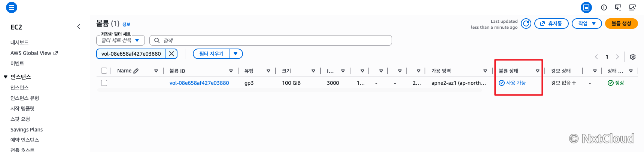
Task: Open the 작업 actions dropdown
Action: tap(587, 24)
